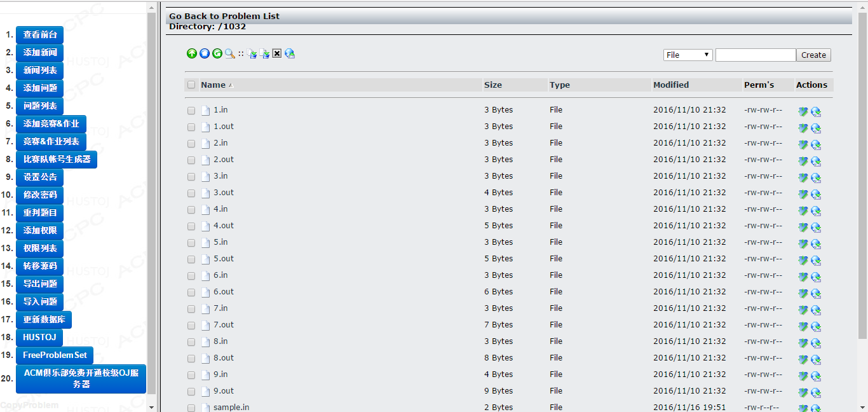868x412 pixels.
Task: Sort by the Type column header
Action: point(560,85)
